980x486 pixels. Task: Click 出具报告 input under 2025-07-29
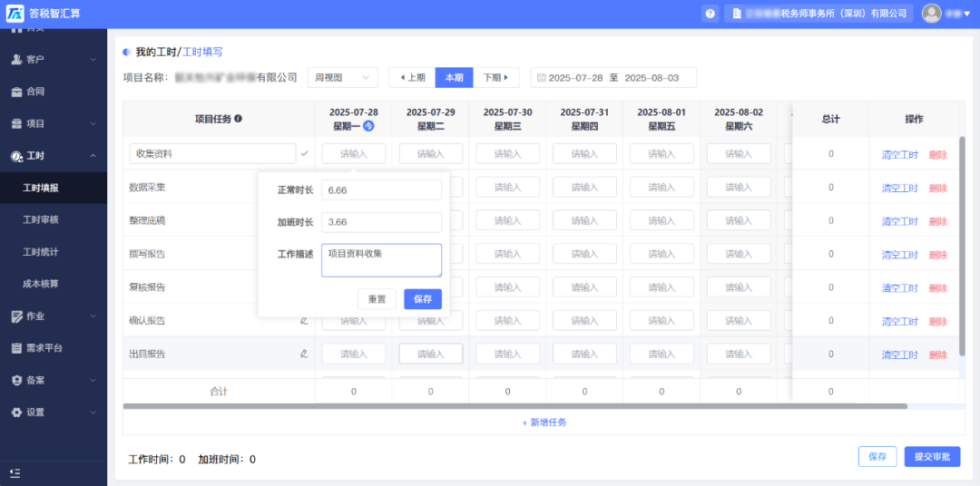point(431,354)
